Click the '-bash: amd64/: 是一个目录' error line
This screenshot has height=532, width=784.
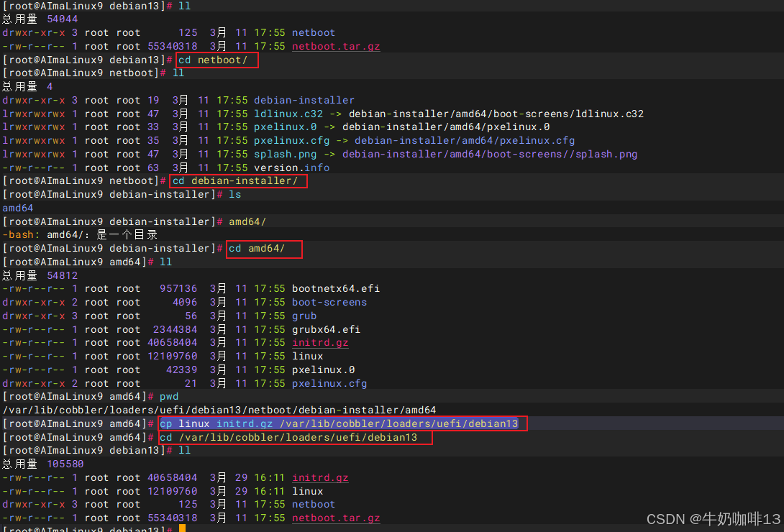pyautogui.click(x=80, y=235)
